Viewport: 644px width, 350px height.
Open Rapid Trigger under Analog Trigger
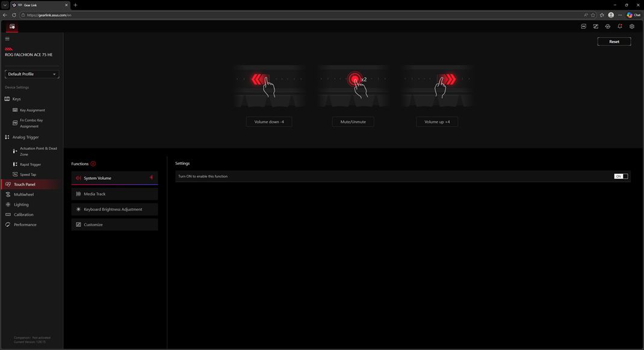(30, 164)
